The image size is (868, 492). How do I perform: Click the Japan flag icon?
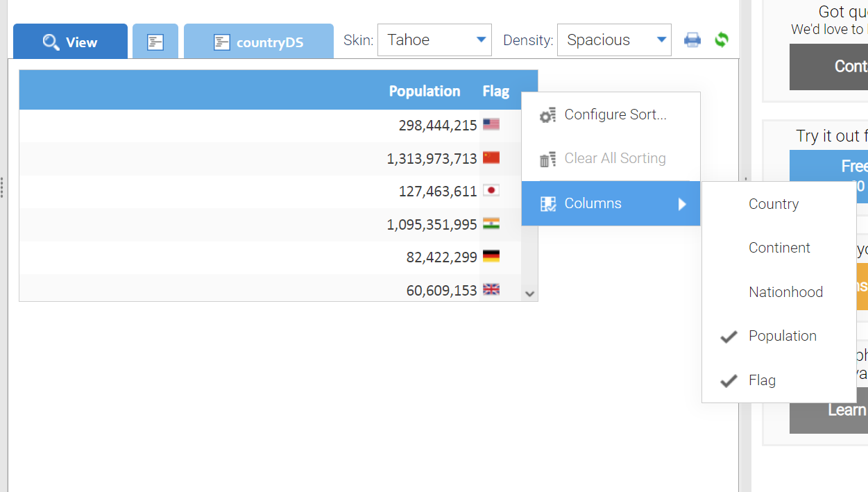[x=491, y=191]
